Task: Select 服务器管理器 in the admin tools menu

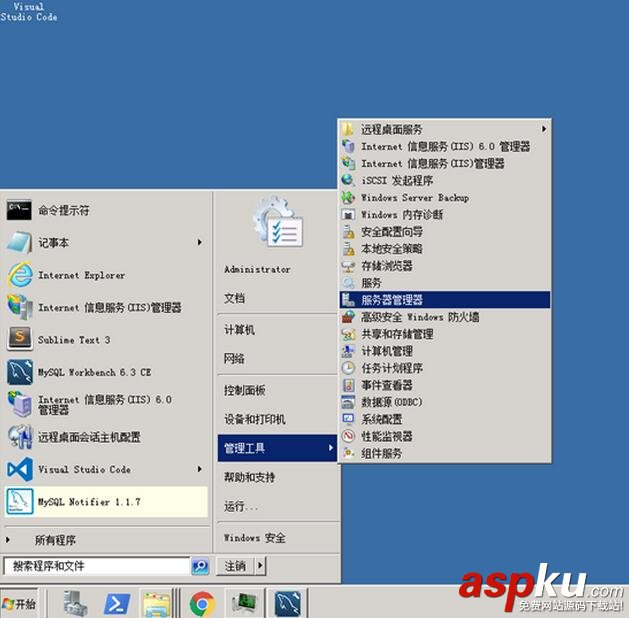Action: [x=444, y=300]
